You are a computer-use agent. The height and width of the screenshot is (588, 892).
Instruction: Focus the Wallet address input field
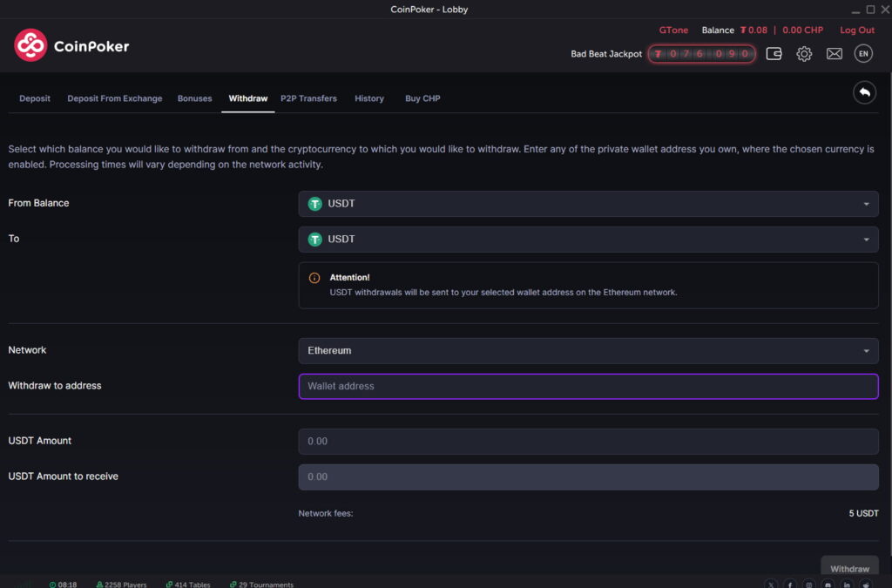point(588,386)
